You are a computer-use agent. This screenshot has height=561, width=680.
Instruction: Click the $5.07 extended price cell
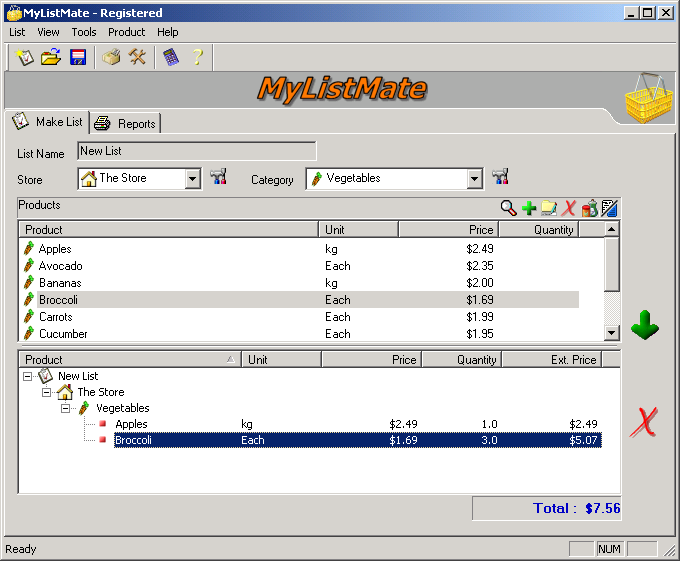tap(583, 440)
